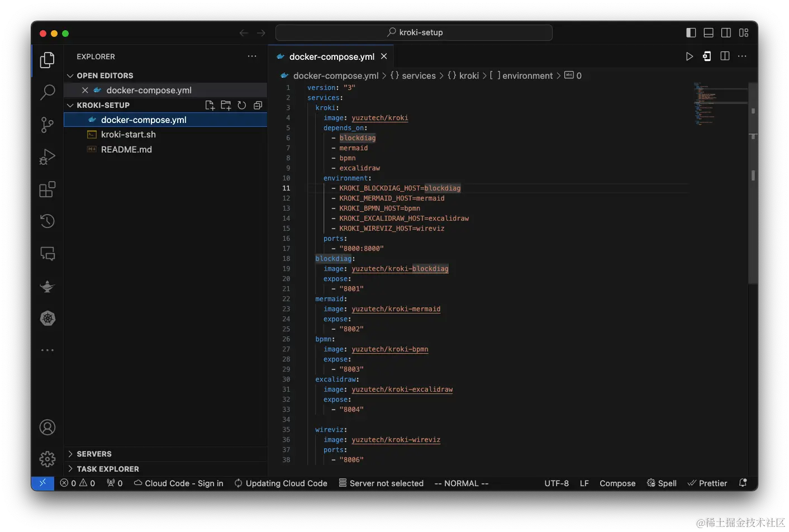Open the Explorer view in activity bar

(47, 60)
